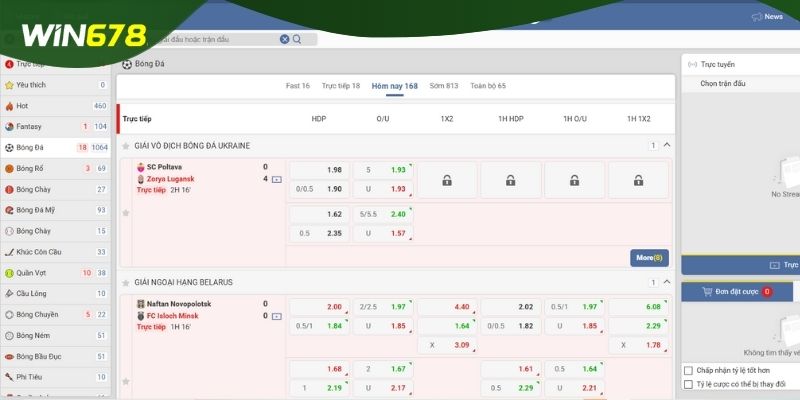Favorite the Naftan Novopolotsk match star
The height and width of the screenshot is (400, 800).
tap(125, 348)
